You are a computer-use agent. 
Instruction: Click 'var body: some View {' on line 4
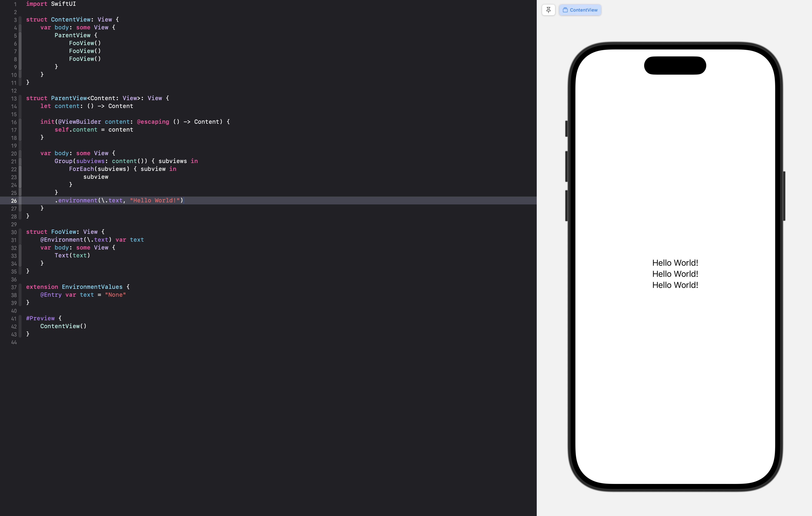pos(78,27)
